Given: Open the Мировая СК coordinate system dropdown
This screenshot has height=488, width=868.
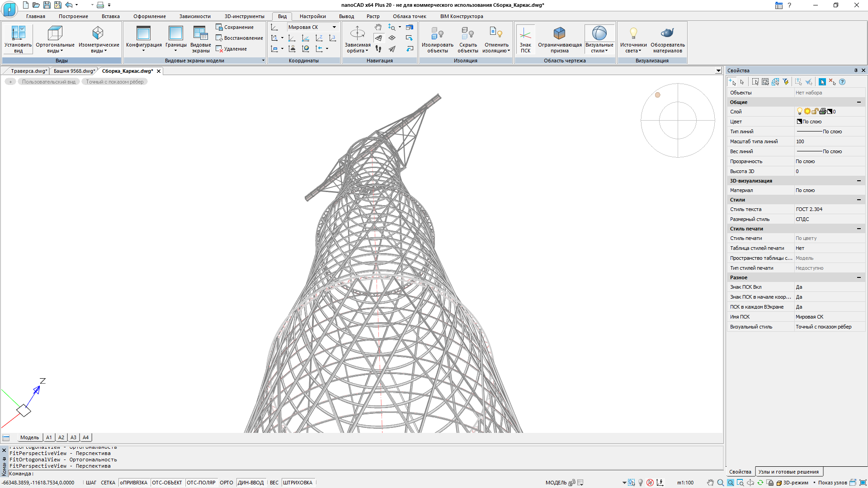Looking at the screenshot, I should [334, 27].
